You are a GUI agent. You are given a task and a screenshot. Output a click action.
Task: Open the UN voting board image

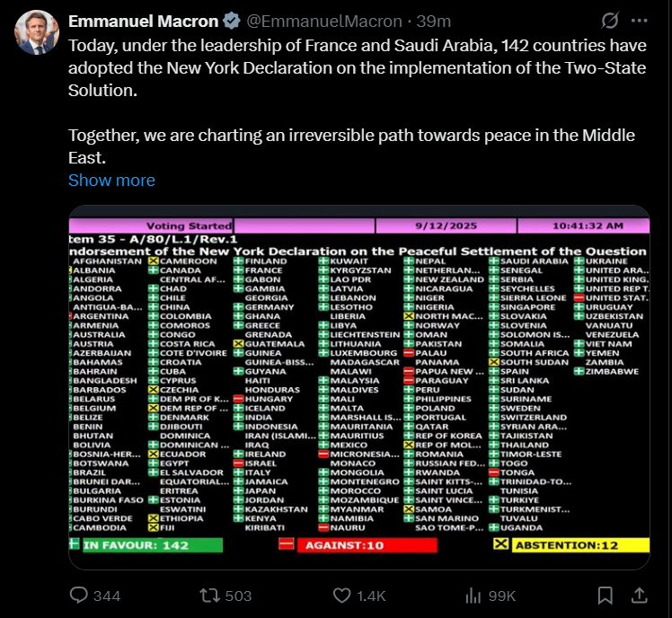[358, 386]
